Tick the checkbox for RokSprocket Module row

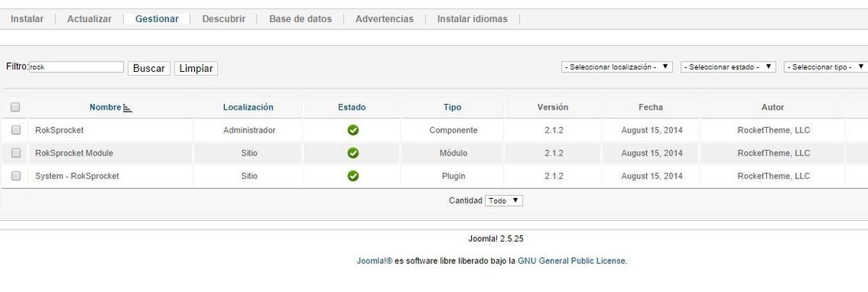[16, 153]
